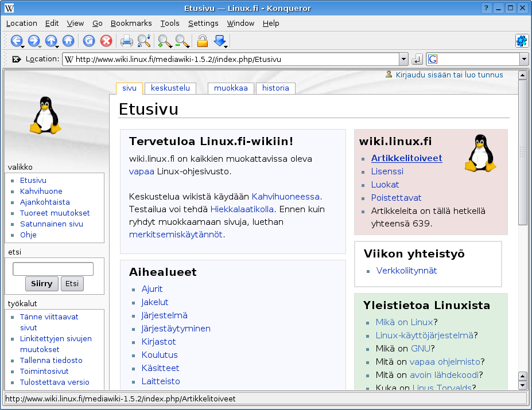
Task: Click the gear animation icon in toolbar
Action: pyautogui.click(x=521, y=41)
